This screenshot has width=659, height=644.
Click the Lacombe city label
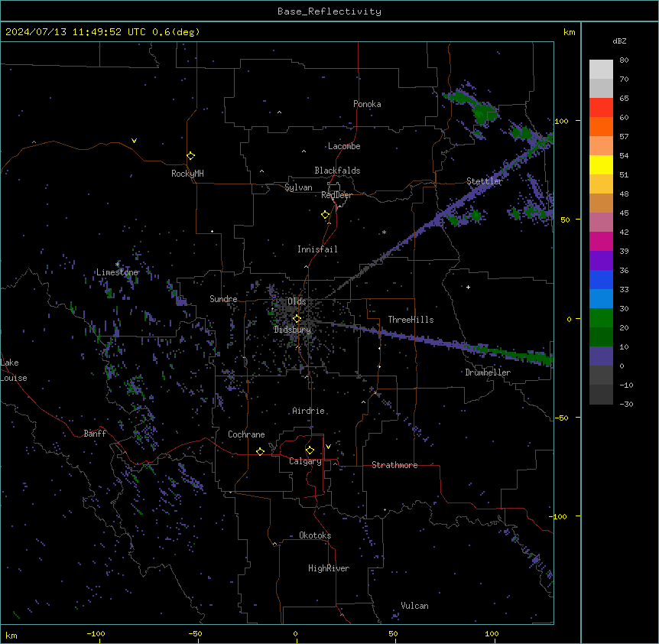click(344, 146)
